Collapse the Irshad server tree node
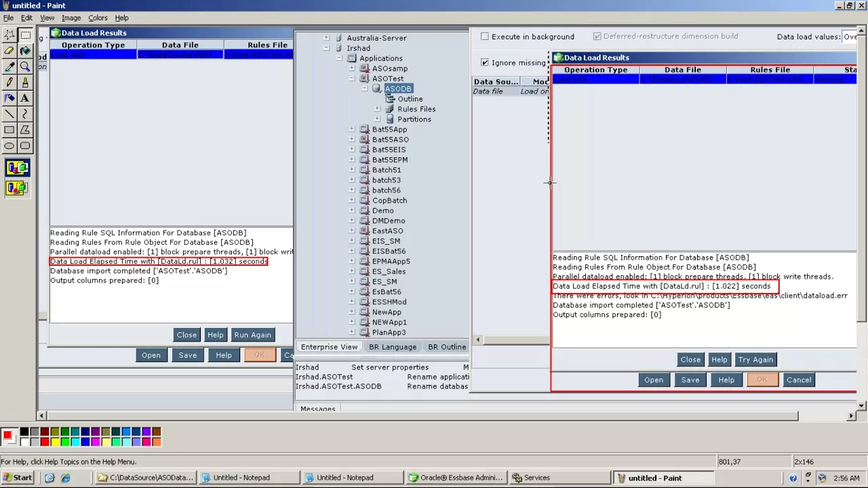Screen dimensions: 868x488 tap(326, 48)
